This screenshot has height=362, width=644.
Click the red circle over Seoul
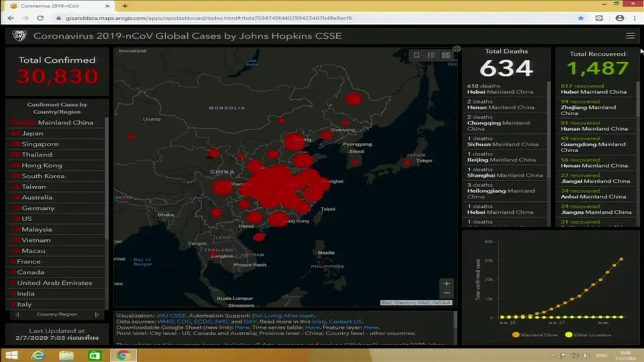click(x=354, y=162)
